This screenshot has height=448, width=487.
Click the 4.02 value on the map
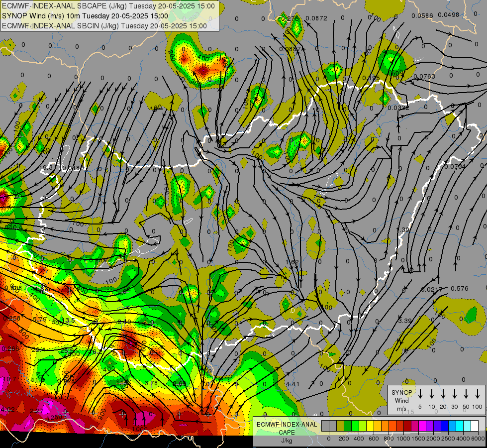(x=7, y=410)
